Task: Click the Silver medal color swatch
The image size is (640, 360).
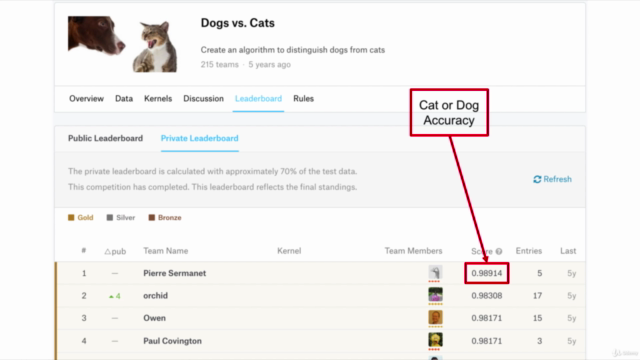Action: pyautogui.click(x=109, y=218)
